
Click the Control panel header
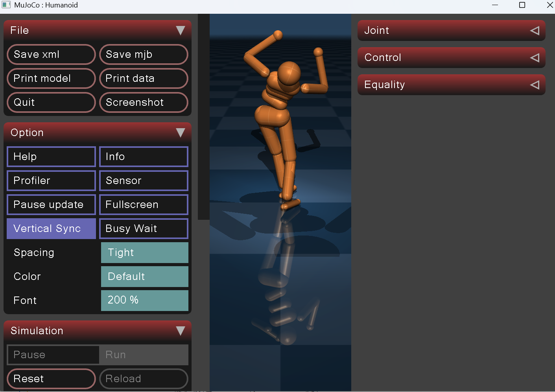(x=451, y=58)
